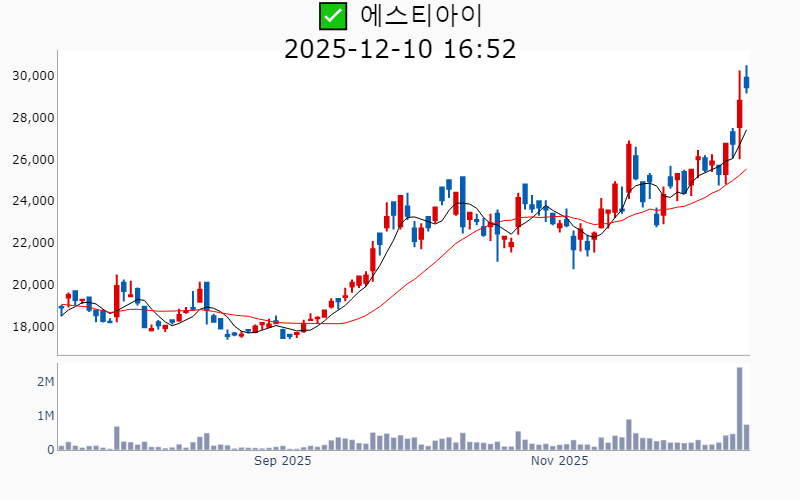This screenshot has height=500, width=800.
Task: Click the 24,000 price axis label
Action: [x=33, y=201]
